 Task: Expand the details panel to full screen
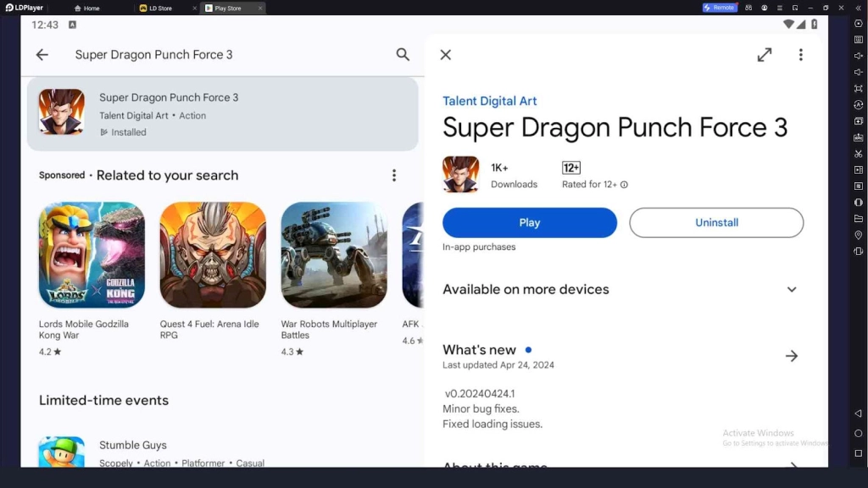click(x=765, y=54)
